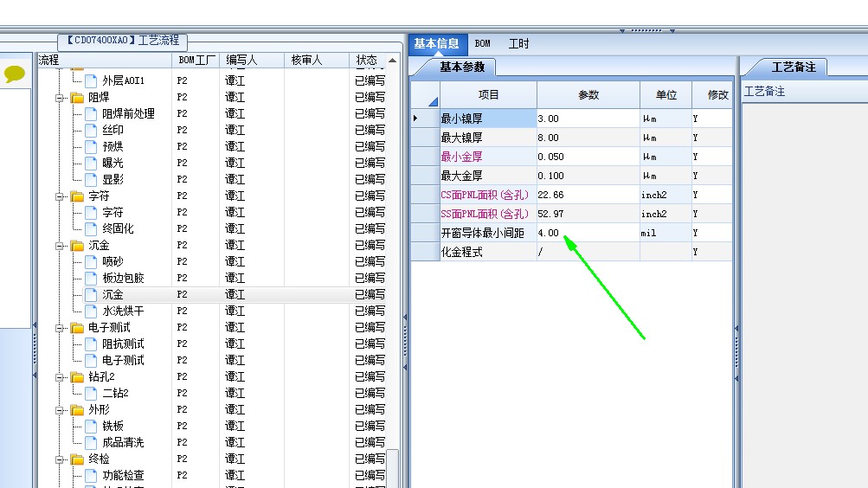Click the 【CD07400XA0】工艺流程 tab header

(x=123, y=41)
